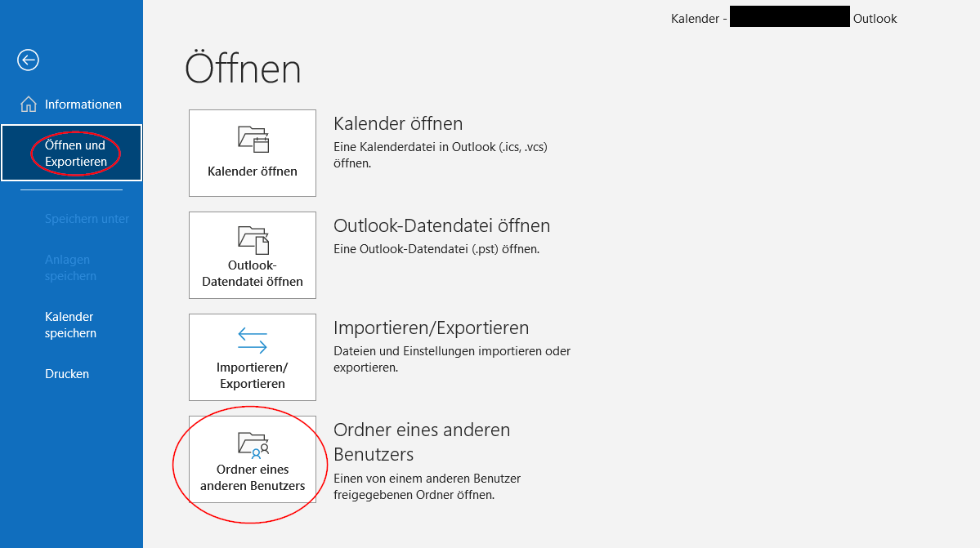The image size is (980, 548).
Task: Click the description text under Importieren/Exportieren
Action: [451, 359]
